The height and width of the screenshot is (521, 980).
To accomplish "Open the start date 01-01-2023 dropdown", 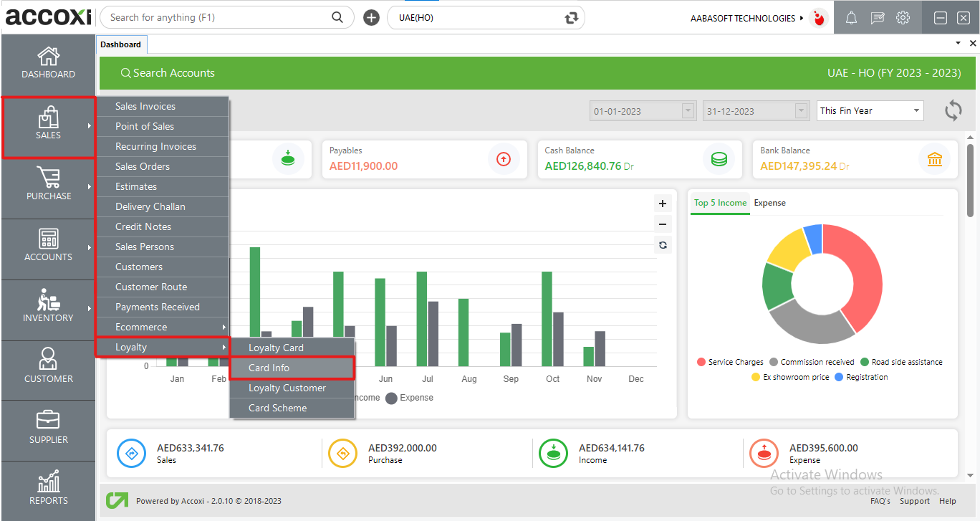I will click(x=688, y=111).
